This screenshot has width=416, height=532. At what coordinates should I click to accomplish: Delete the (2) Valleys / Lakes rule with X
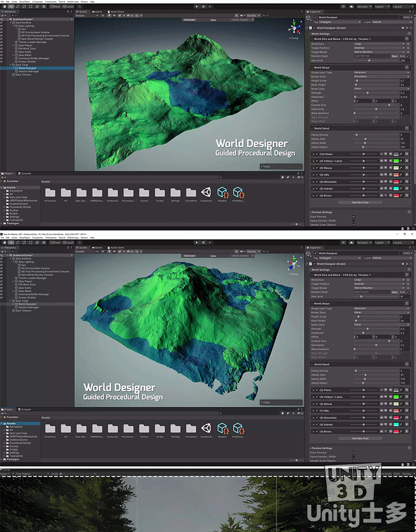pos(407,161)
